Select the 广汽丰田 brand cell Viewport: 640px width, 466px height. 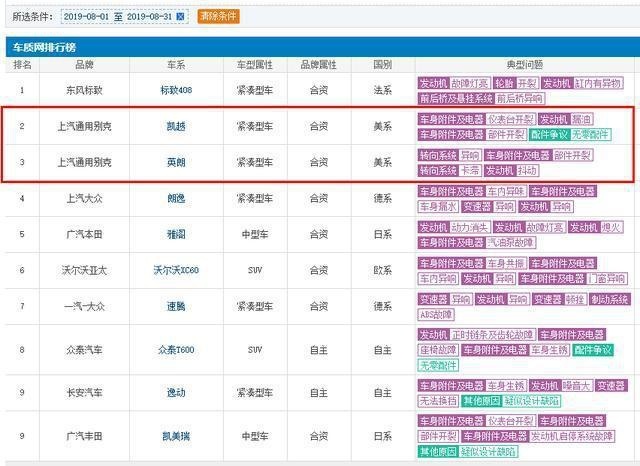pos(84,436)
